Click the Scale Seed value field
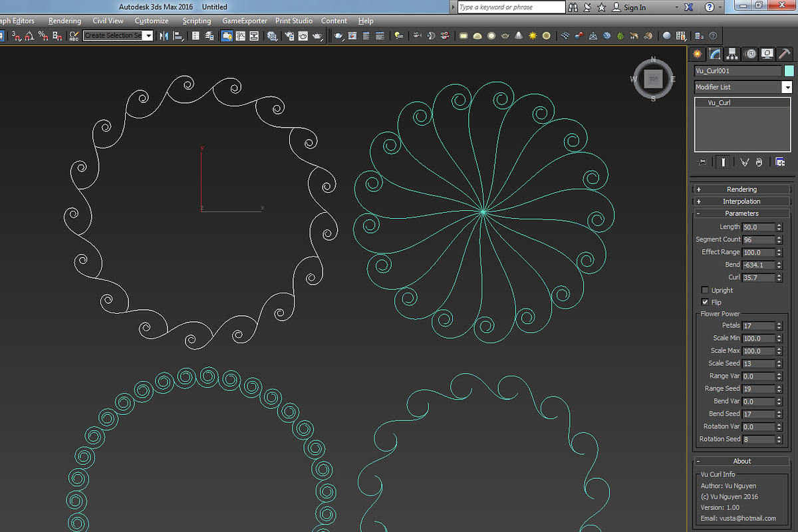Image resolution: width=798 pixels, height=532 pixels. click(758, 364)
